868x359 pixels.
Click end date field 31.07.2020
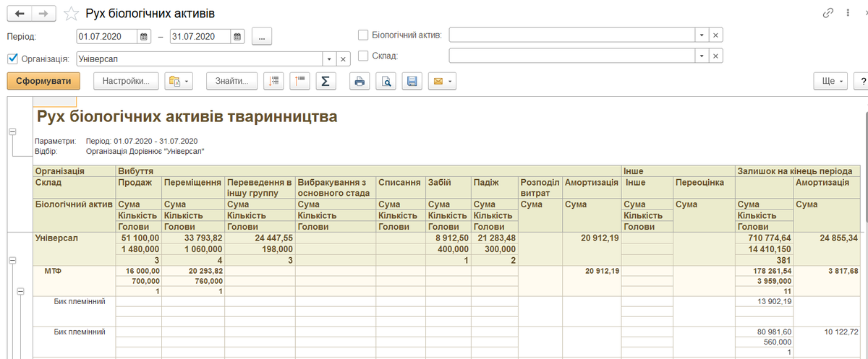click(200, 36)
